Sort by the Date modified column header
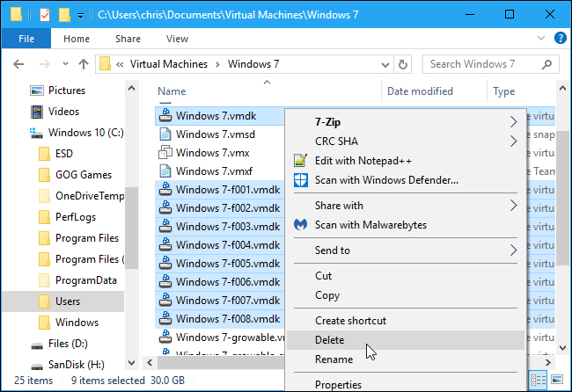The width and height of the screenshot is (572, 392). 420,91
